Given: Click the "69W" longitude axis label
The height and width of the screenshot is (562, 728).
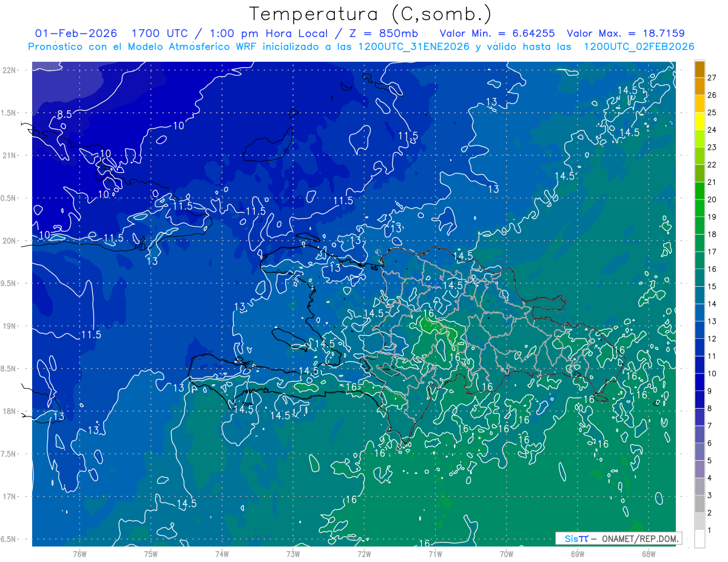Looking at the screenshot, I should [578, 554].
